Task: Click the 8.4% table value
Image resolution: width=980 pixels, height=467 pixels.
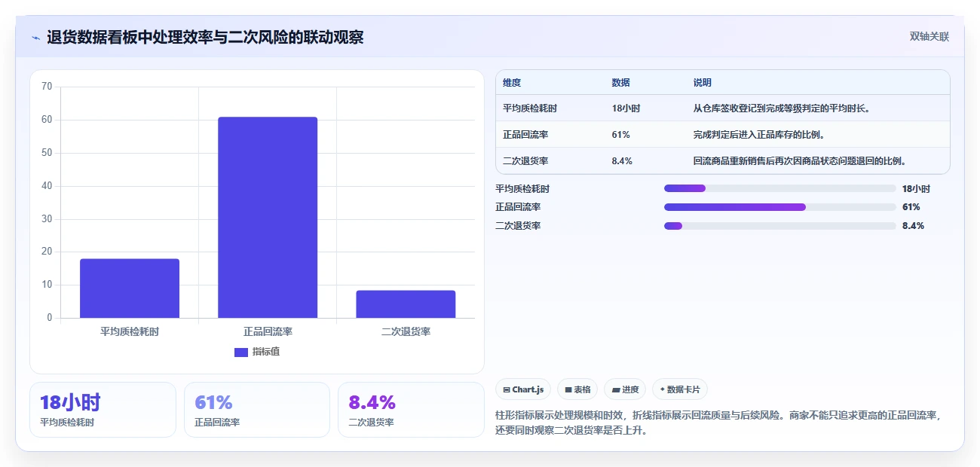Action: 623,161
